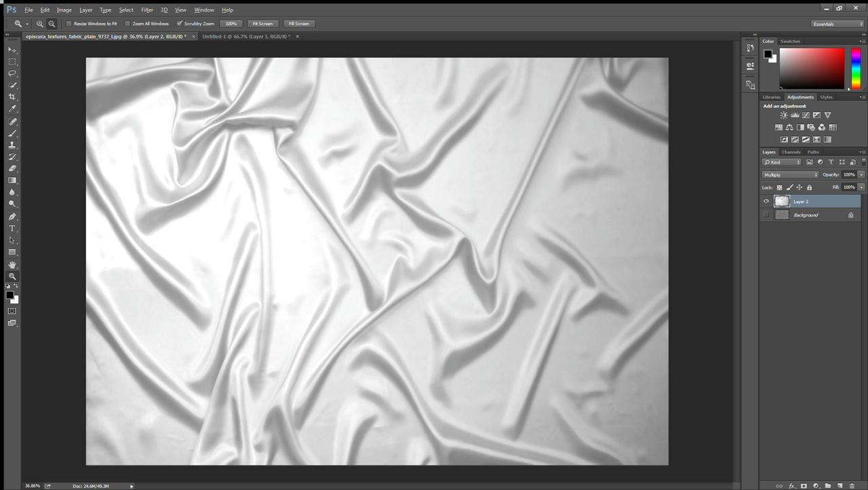Click the Zoom Out magnifier in options bar
Image resolution: width=868 pixels, height=490 pixels.
pos(52,24)
